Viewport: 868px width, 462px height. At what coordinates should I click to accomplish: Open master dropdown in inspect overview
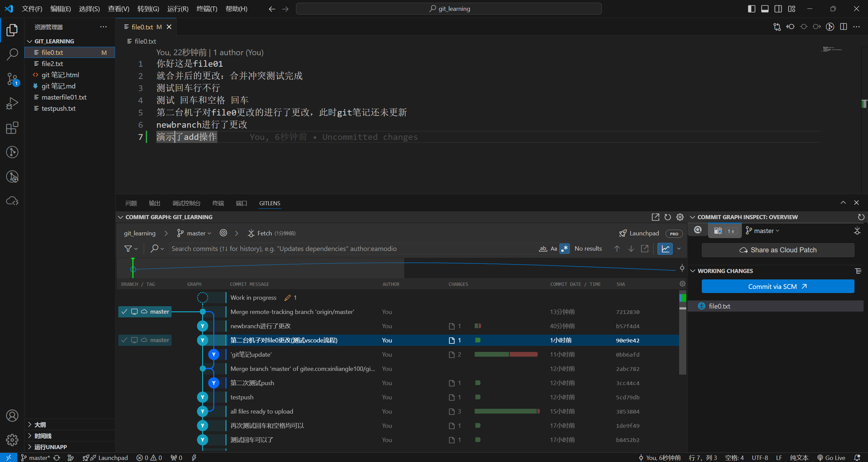tap(763, 231)
